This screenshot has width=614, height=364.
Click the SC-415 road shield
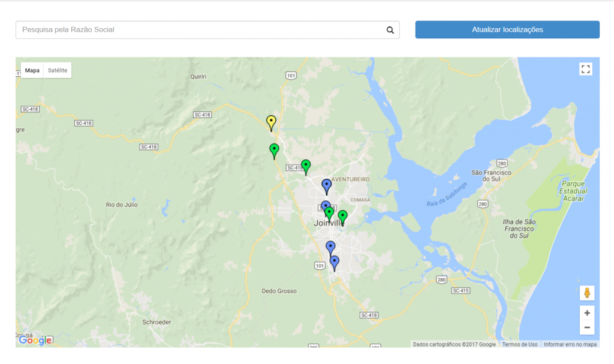460,291
